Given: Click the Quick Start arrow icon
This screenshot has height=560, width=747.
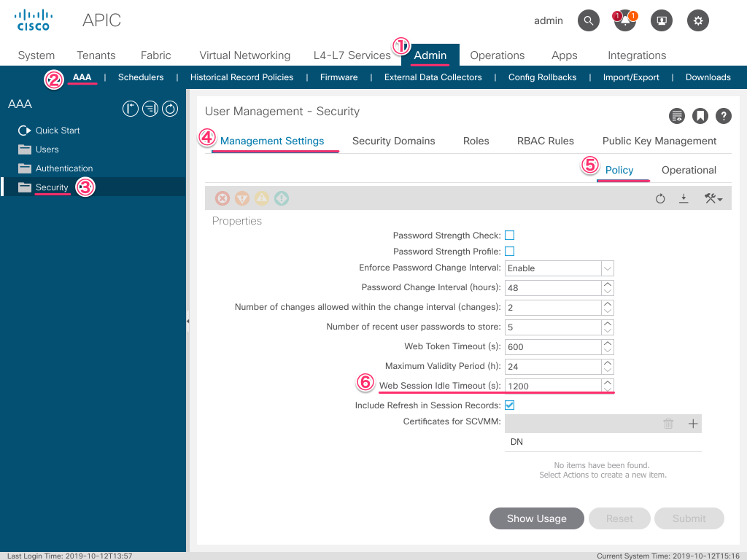Looking at the screenshot, I should pyautogui.click(x=24, y=131).
